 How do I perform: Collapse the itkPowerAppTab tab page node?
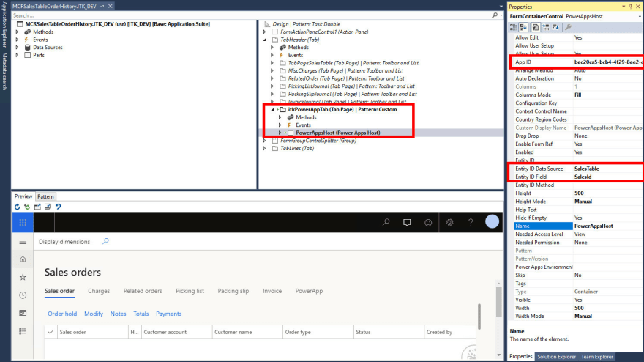272,110
